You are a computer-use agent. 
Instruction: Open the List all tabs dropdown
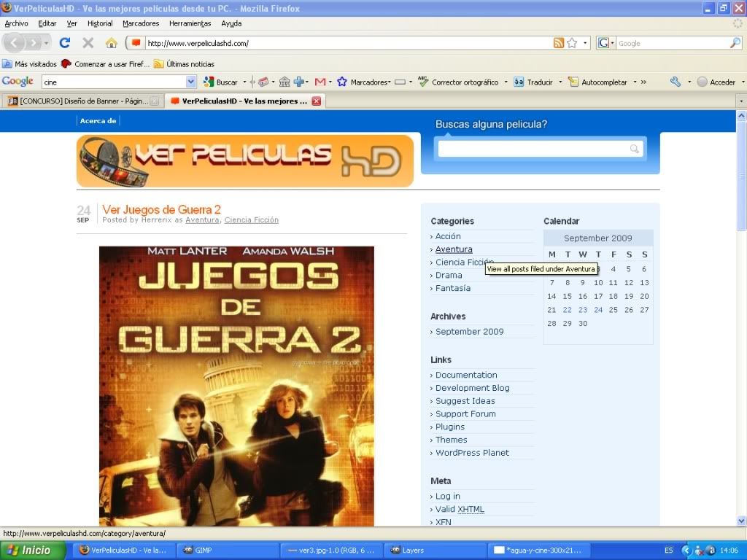click(741, 101)
